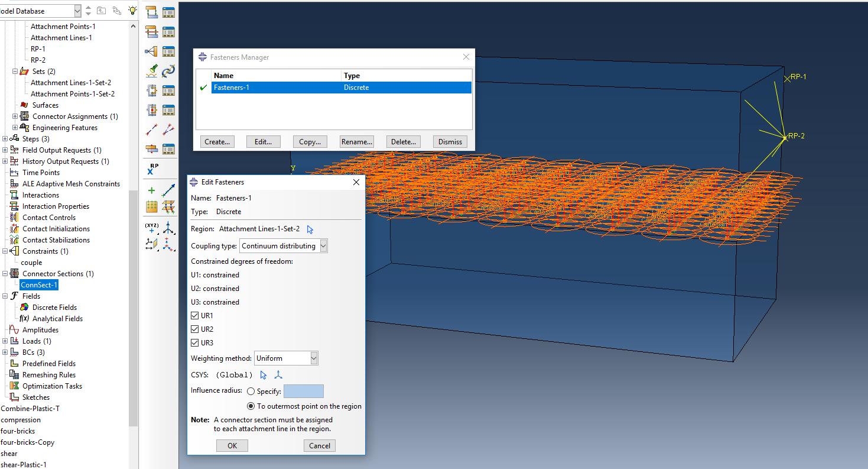The height and width of the screenshot is (469, 868).
Task: Click the Create Reference Point tool
Action: (152, 170)
